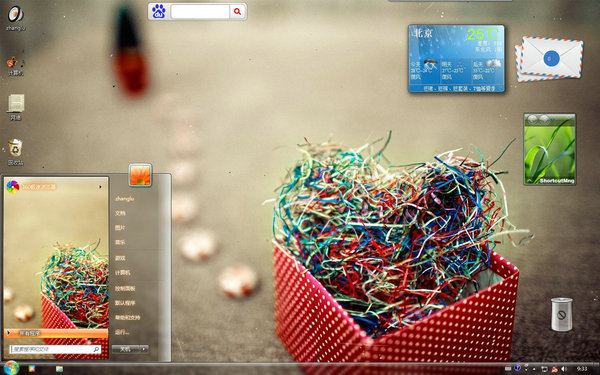Click the silver trash can gadget

click(561, 314)
